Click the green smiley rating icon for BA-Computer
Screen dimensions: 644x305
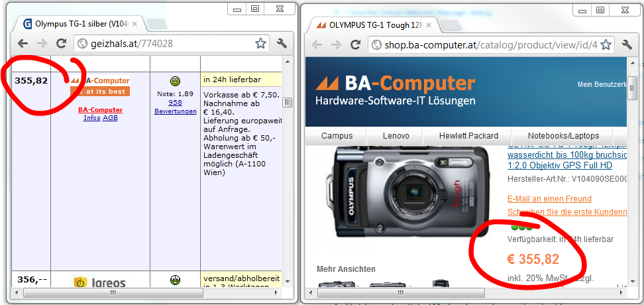click(x=176, y=82)
